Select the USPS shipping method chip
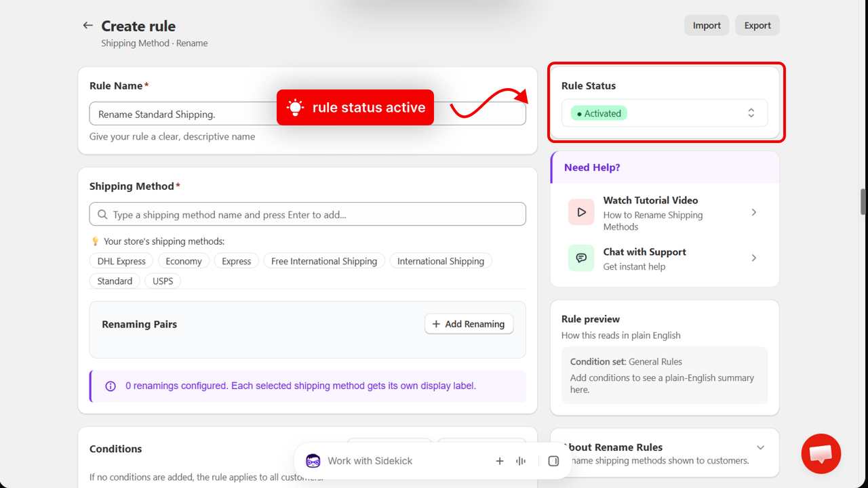This screenshot has height=488, width=868. (163, 281)
